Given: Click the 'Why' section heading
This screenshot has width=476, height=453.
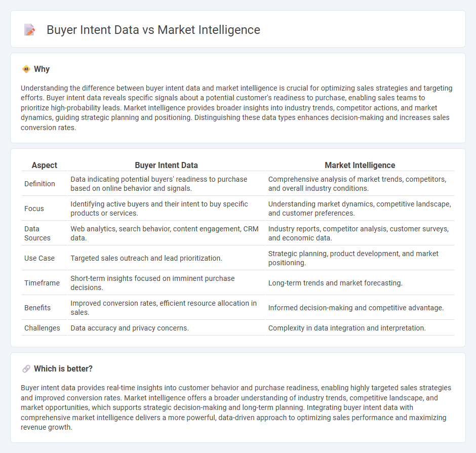Looking at the screenshot, I should [42, 69].
